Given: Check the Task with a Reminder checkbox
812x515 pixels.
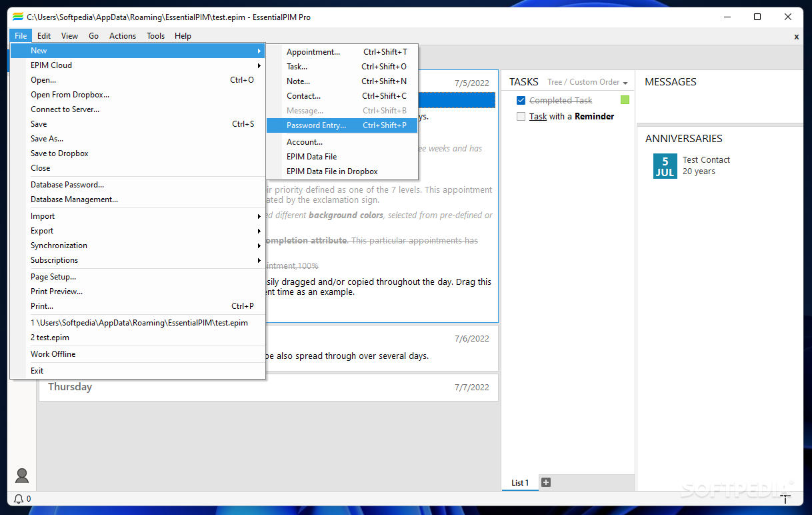Looking at the screenshot, I should [x=521, y=117].
